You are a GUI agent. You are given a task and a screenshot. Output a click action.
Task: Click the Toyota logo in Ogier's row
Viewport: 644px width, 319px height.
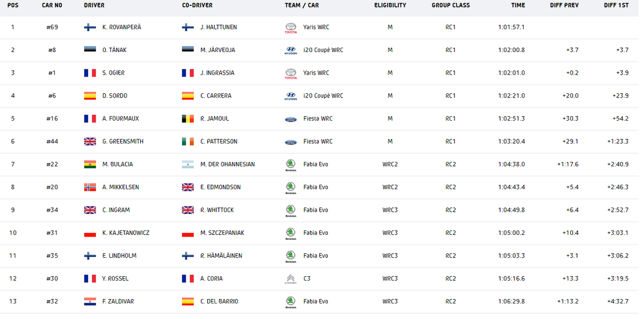pyautogui.click(x=290, y=73)
